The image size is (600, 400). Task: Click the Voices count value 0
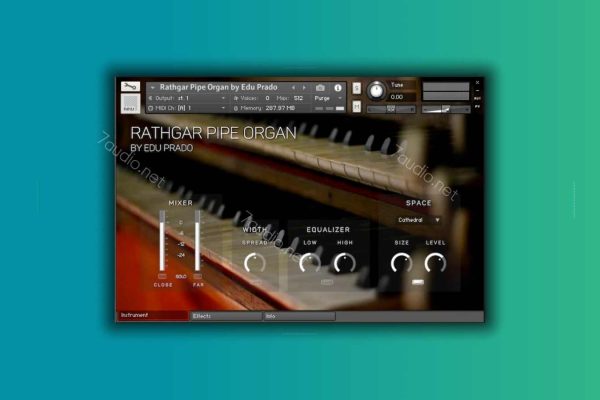point(267,98)
